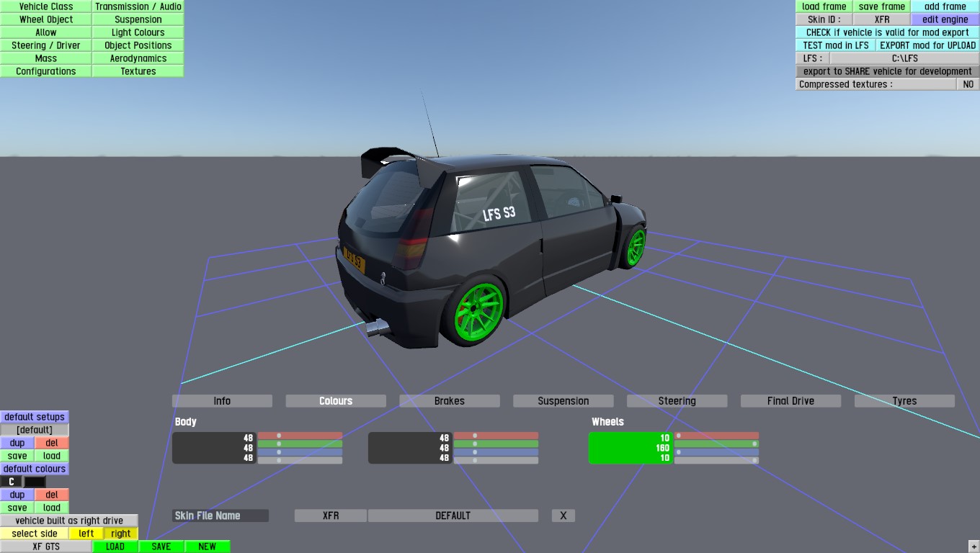Screen dimensions: 980x553
Task: Click the second Body colour swatch
Action: click(410, 448)
